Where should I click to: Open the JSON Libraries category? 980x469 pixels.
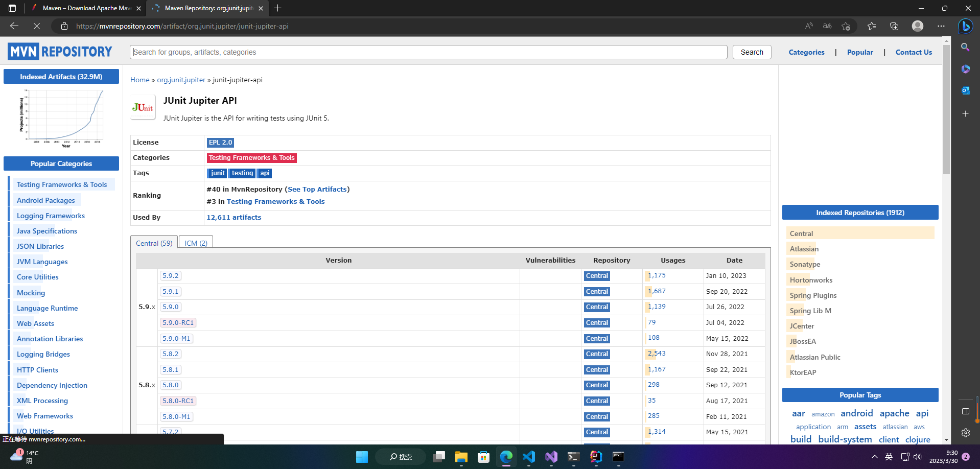(40, 246)
